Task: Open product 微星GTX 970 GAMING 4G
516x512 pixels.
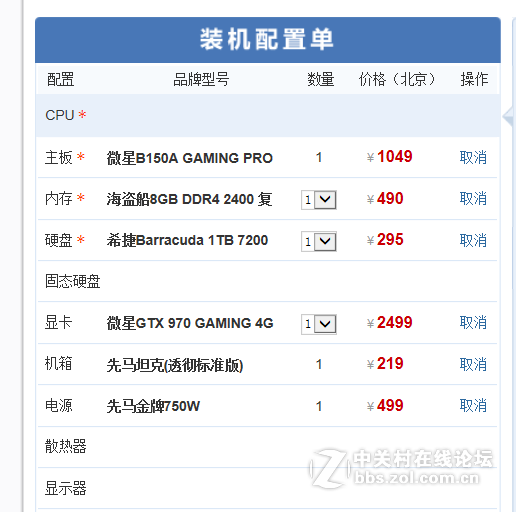Action: [190, 323]
